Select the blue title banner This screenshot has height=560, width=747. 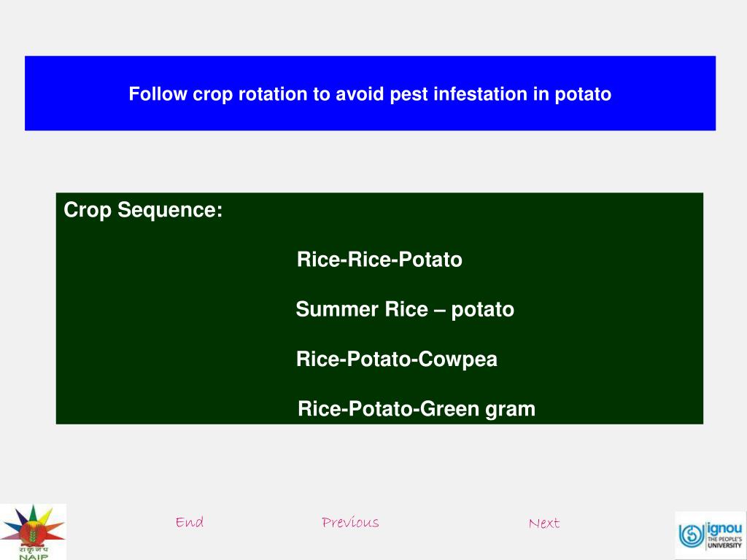point(370,93)
